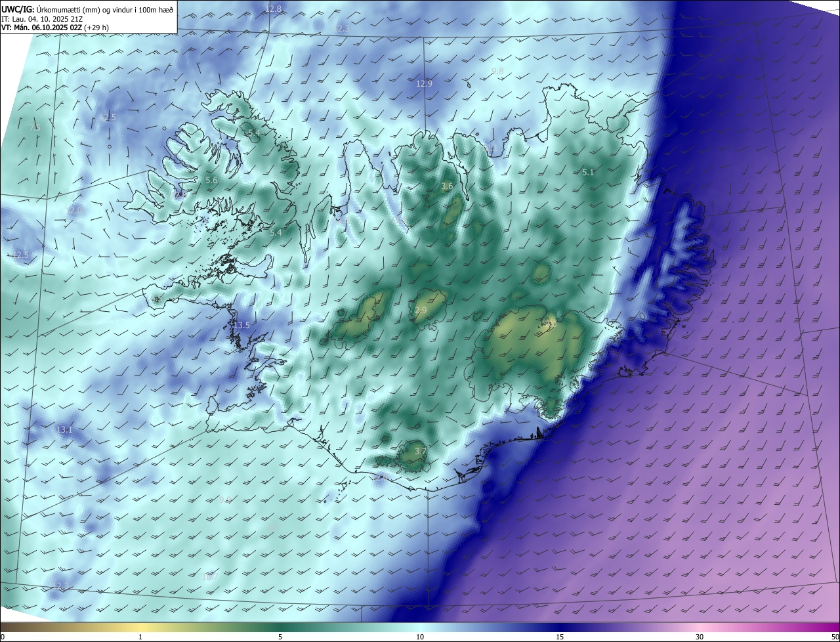Click the color scale tick label "1"
The height and width of the screenshot is (642, 840).
tap(140, 637)
